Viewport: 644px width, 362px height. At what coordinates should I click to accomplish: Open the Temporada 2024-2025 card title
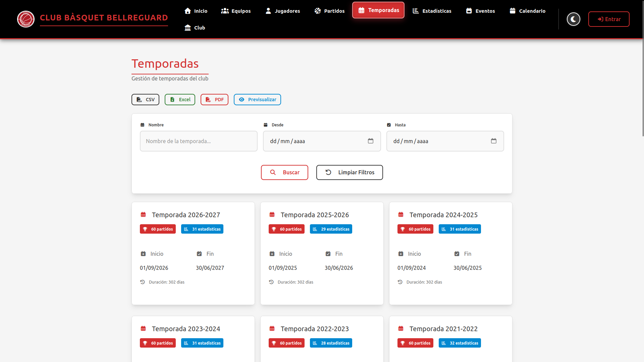(443, 215)
